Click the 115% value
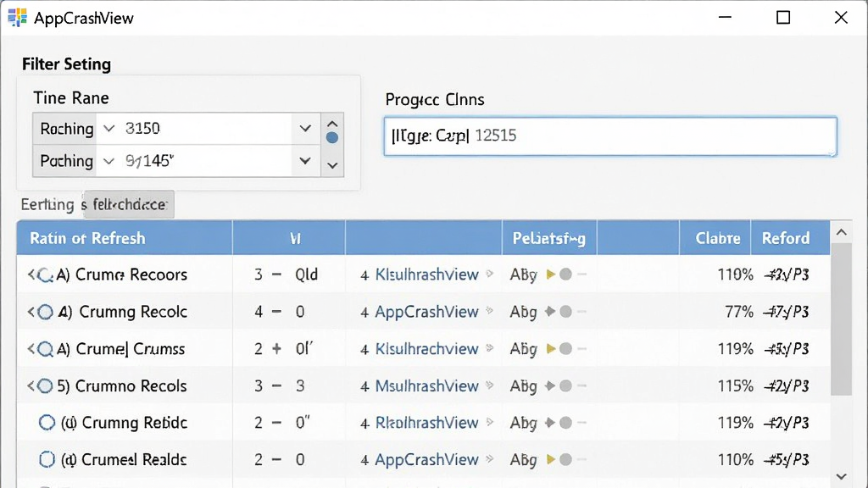The height and width of the screenshot is (488, 868). 735,385
